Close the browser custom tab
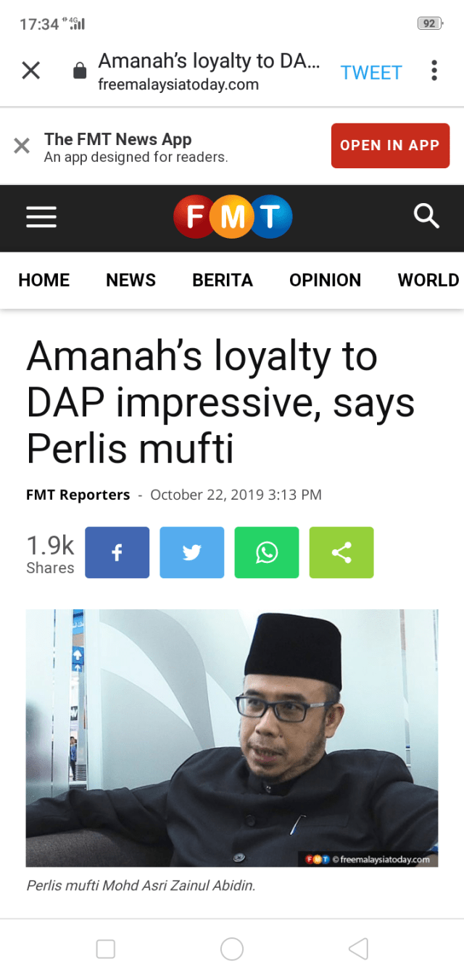This screenshot has height=980, width=464. click(30, 70)
